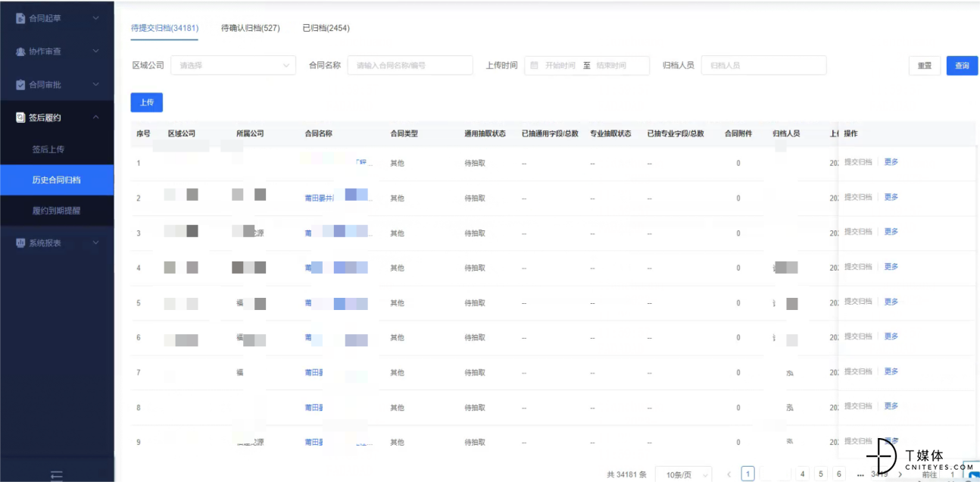Click the 合同类型 column header
The height and width of the screenshot is (482, 980).
pyautogui.click(x=404, y=133)
